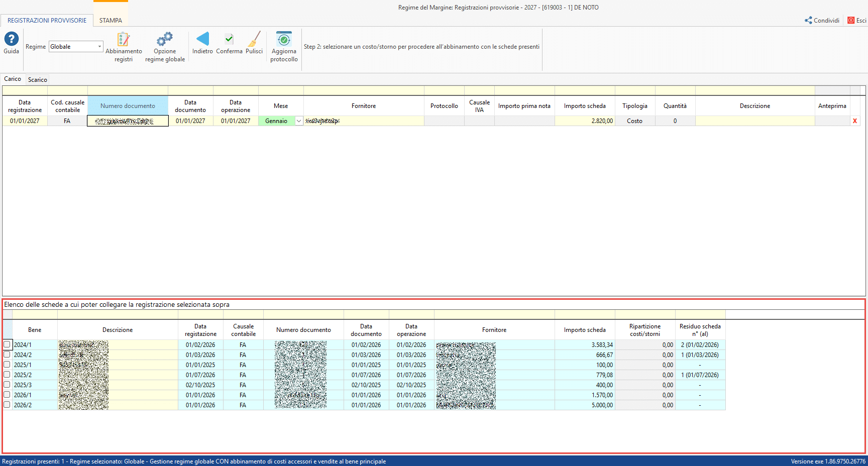This screenshot has height=466, width=868.
Task: Click the Data registrazione column header
Action: pos(25,106)
